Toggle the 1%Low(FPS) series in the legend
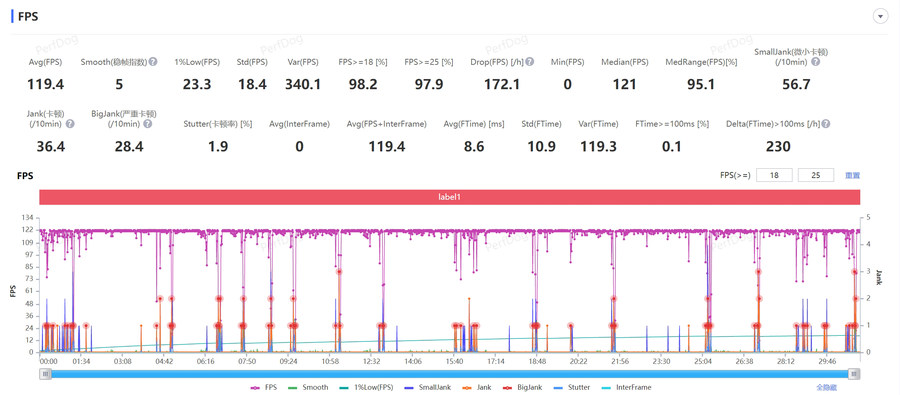Screen dimensions: 900x395 [x=366, y=388]
